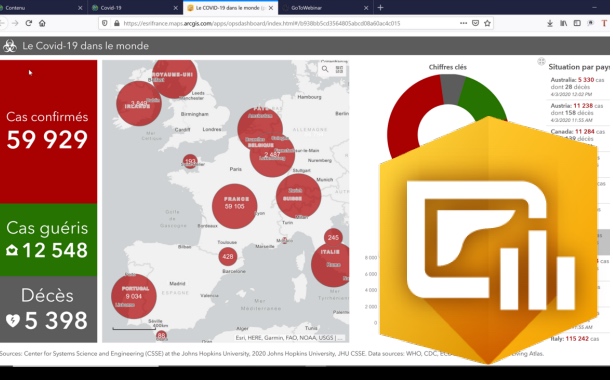Click the Londres label on the map
This screenshot has height=380, width=613.
coord(212,129)
